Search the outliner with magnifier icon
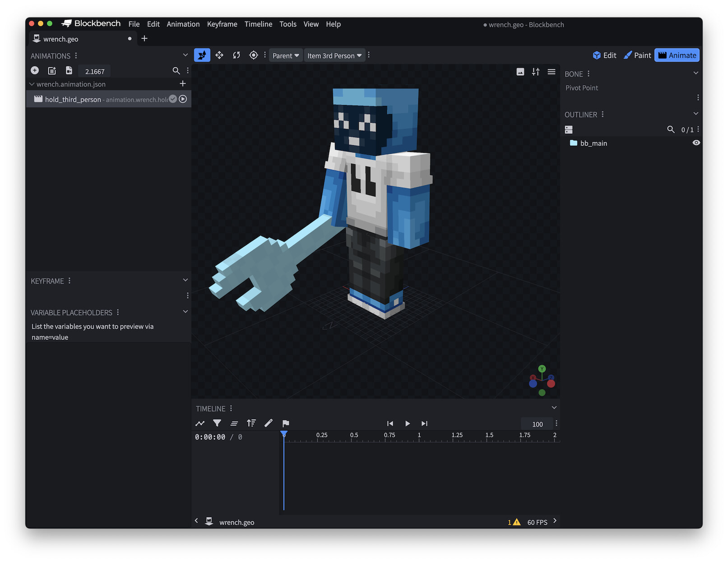The image size is (728, 562). 671,129
